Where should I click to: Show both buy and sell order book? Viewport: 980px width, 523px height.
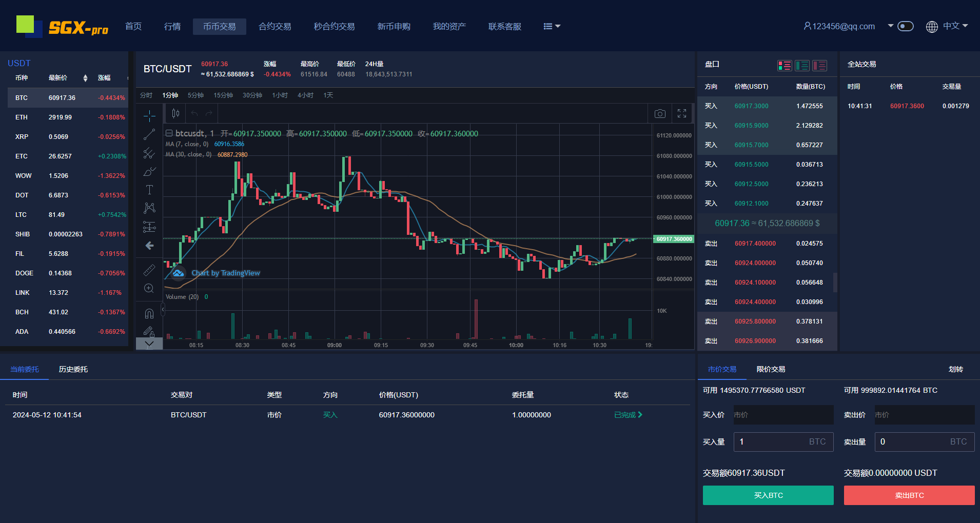coord(785,66)
